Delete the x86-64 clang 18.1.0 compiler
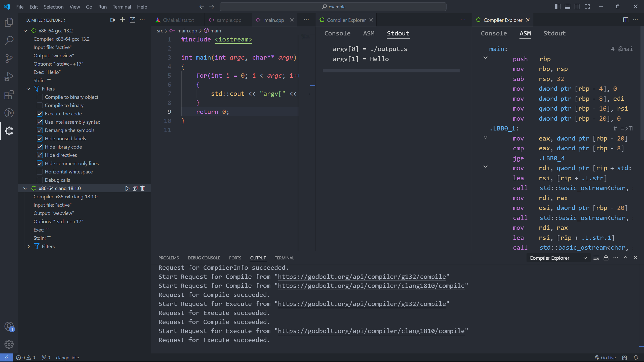This screenshot has height=362, width=644. coord(142,188)
